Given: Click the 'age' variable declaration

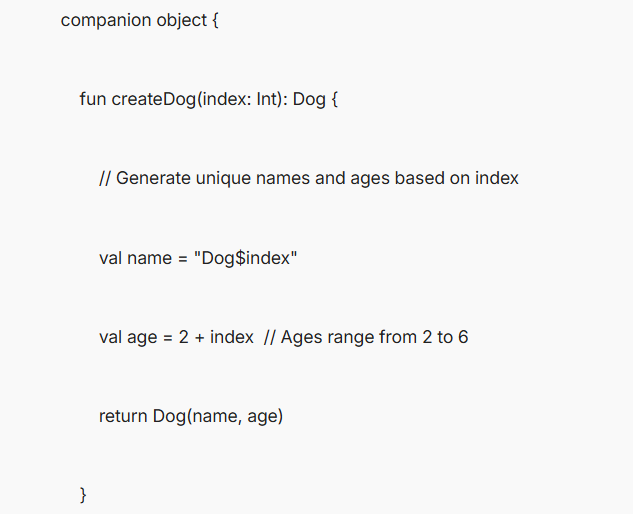Looking at the screenshot, I should (142, 338).
